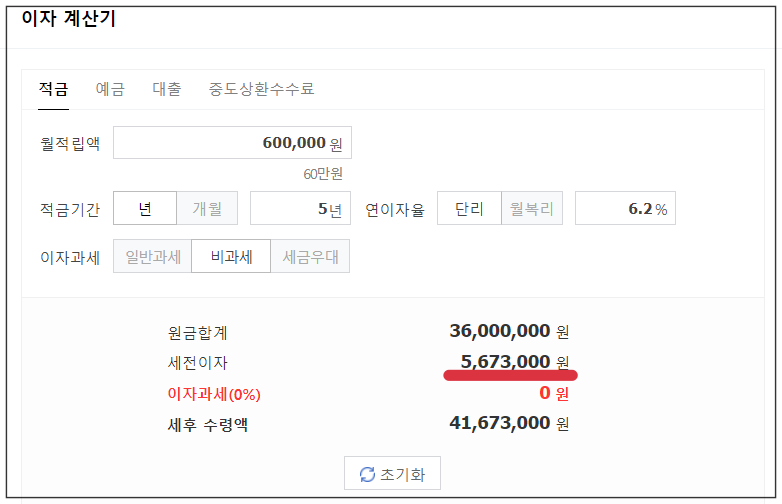The image size is (782, 504).
Task: Click the 연이자율 label
Action: (x=395, y=209)
